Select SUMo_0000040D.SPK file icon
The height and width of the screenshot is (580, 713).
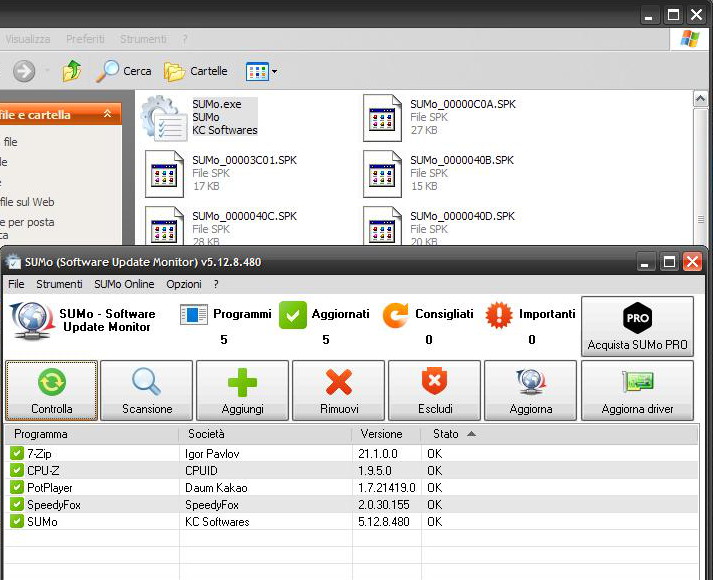point(382,226)
